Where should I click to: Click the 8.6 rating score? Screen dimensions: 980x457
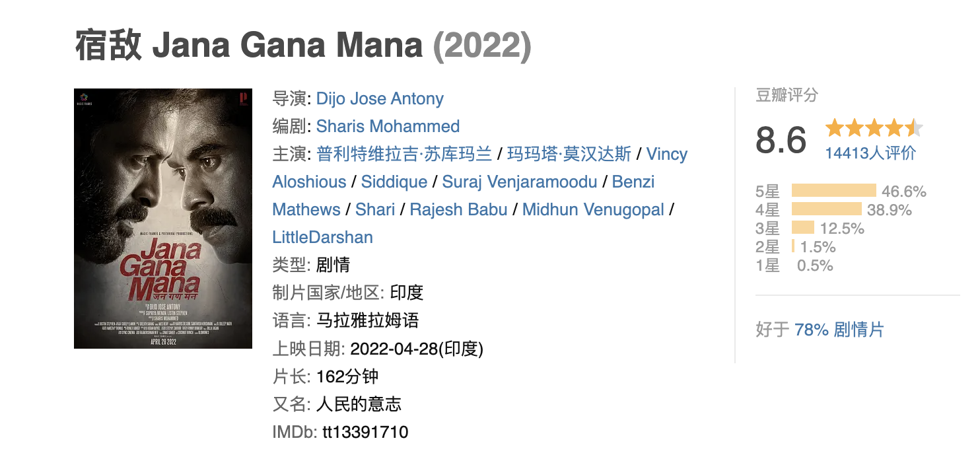pyautogui.click(x=781, y=140)
